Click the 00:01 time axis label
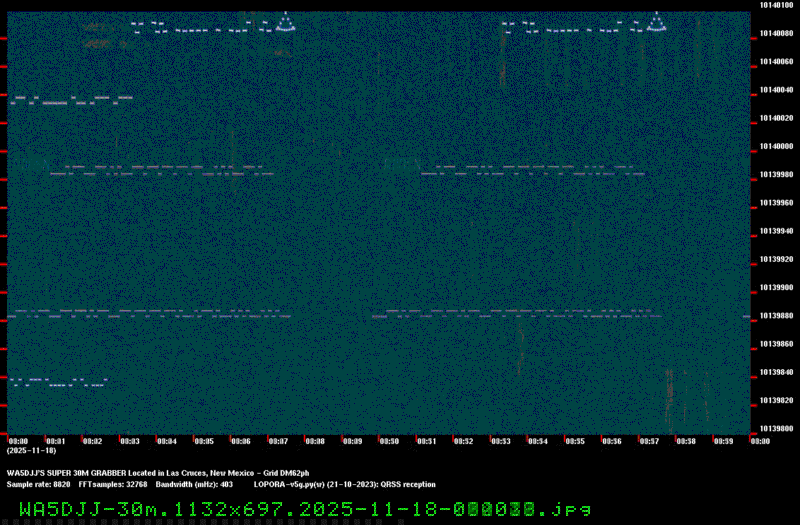Viewport: 800px width, 525px height. click(x=56, y=441)
